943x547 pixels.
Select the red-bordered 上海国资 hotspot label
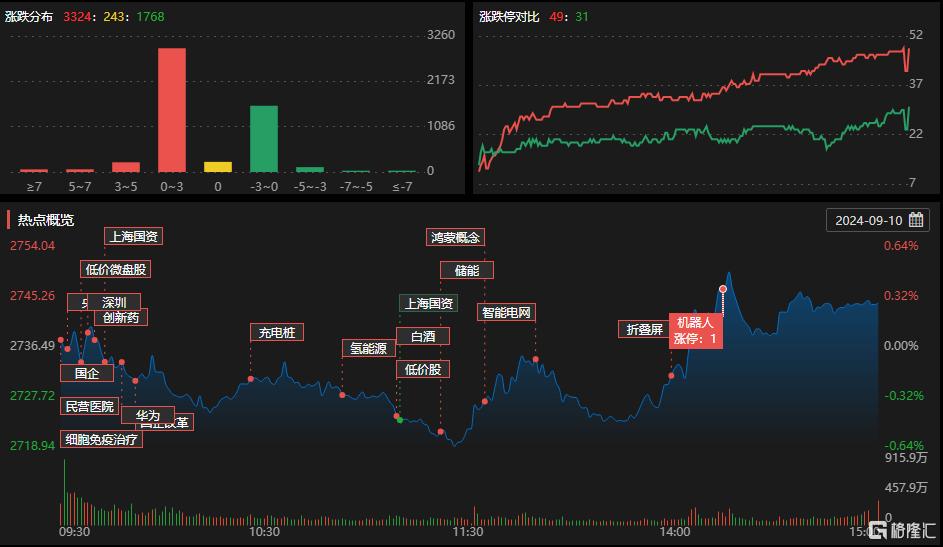point(134,236)
